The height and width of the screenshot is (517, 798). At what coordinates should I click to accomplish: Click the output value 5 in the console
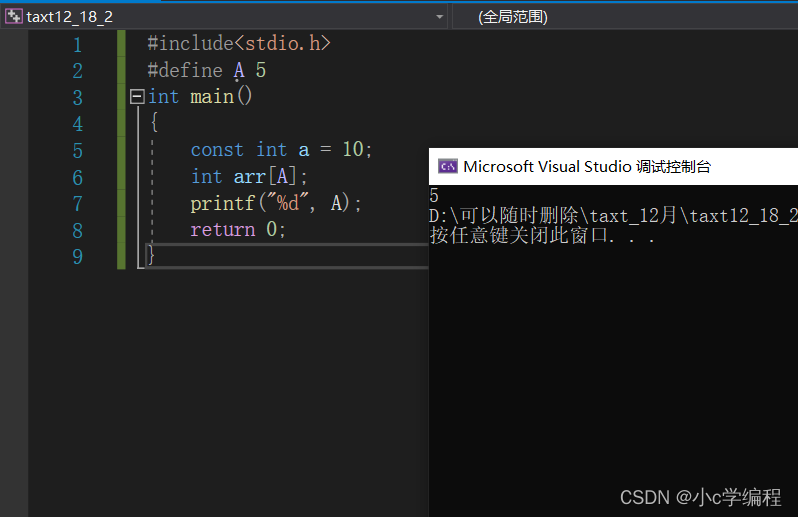pyautogui.click(x=434, y=195)
